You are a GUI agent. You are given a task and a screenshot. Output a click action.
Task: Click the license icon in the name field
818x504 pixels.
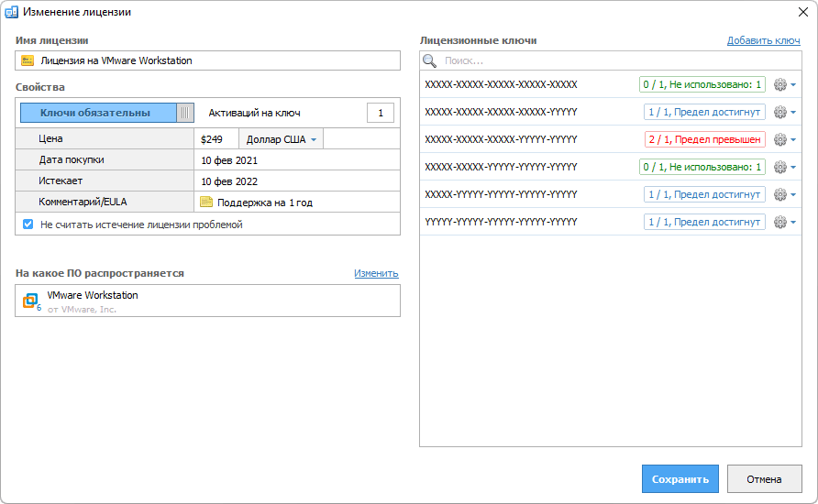coord(28,60)
